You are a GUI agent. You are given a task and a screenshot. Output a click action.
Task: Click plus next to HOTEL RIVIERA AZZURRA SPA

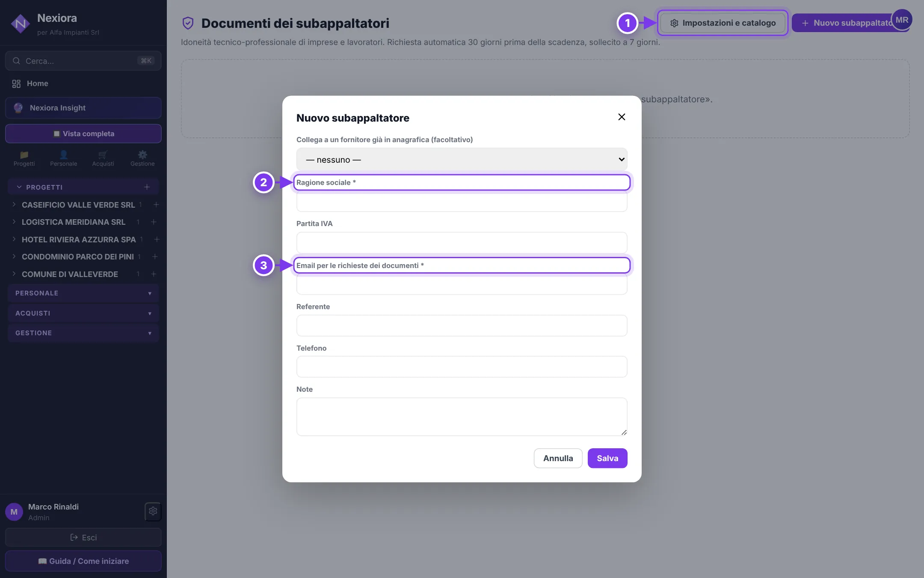[x=157, y=239]
